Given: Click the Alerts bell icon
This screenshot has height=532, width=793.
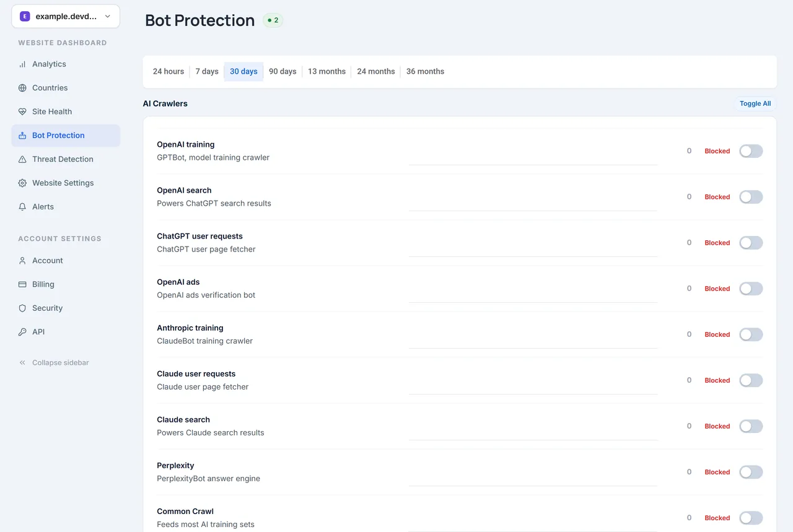Looking at the screenshot, I should point(22,207).
